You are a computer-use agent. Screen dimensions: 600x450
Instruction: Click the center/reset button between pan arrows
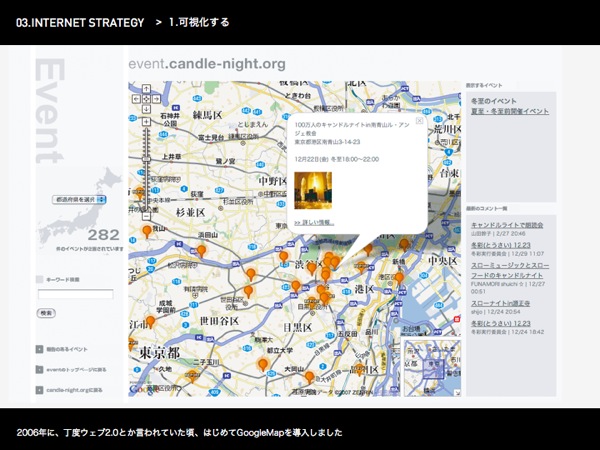coord(147,99)
